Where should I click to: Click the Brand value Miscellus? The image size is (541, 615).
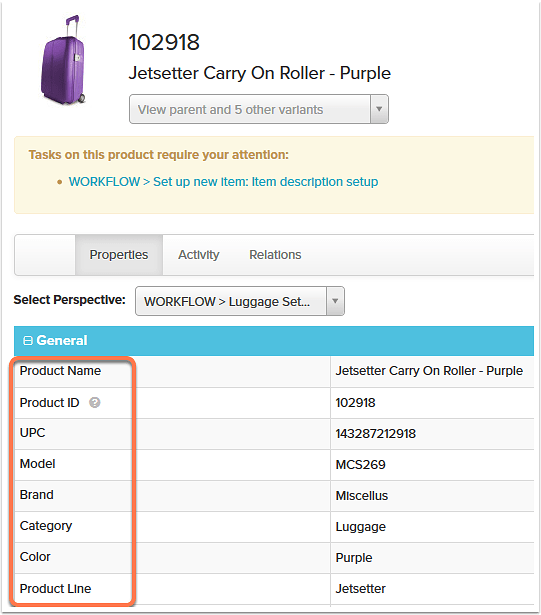coord(361,495)
